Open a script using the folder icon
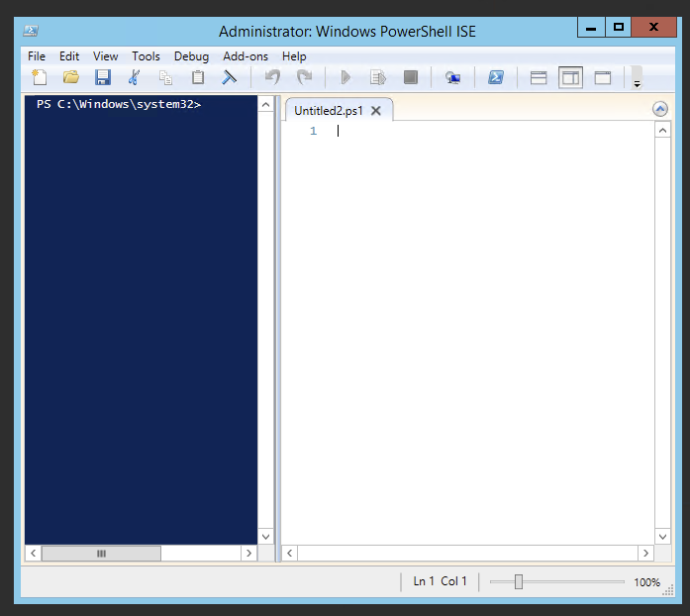Screen dimensions: 690x616 [70, 77]
